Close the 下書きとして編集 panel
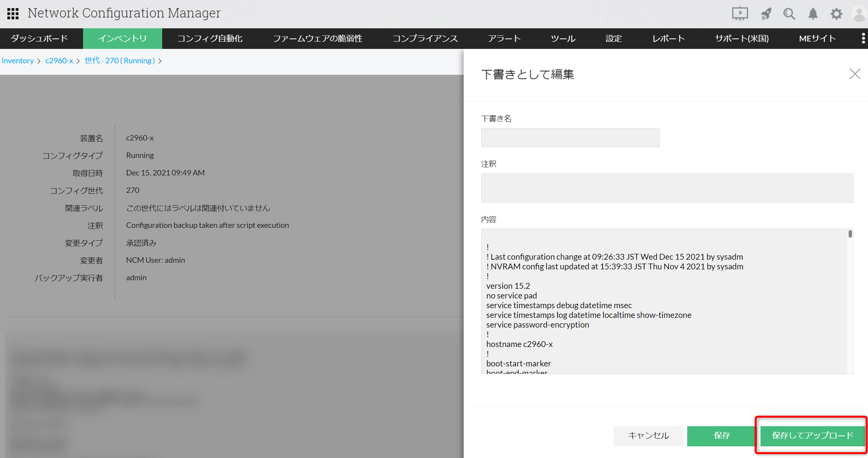Screen dimensions: 868x458 854,74
